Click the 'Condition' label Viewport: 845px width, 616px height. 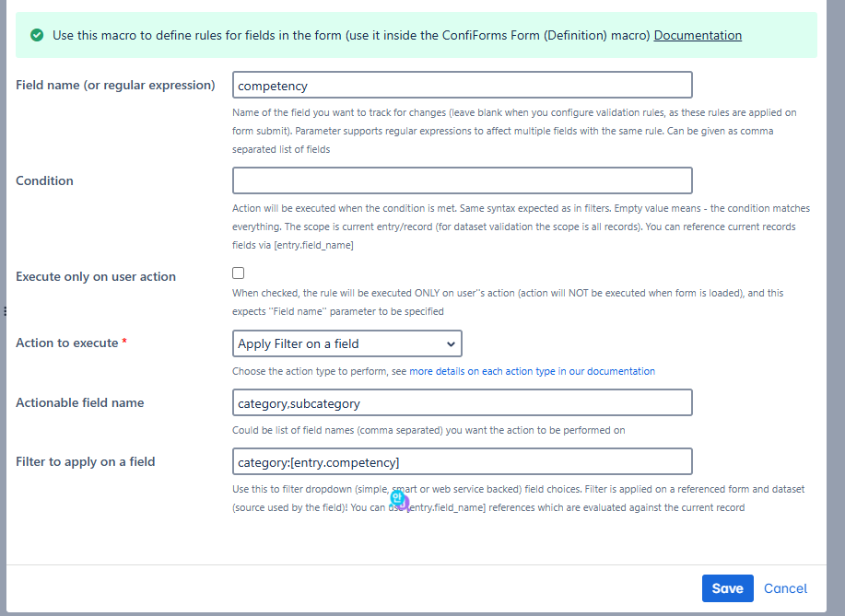point(44,180)
